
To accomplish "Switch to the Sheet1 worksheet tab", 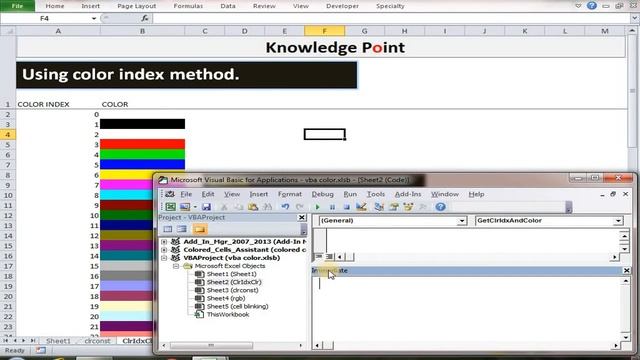I will pos(58,340).
